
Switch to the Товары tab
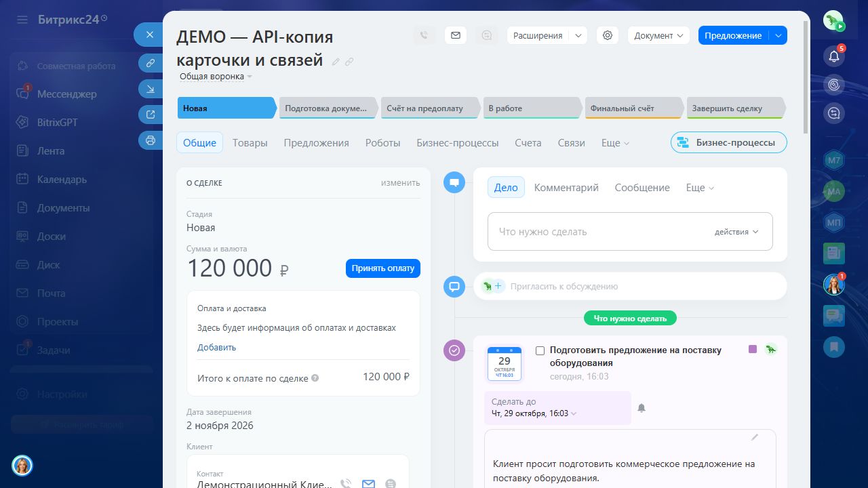(250, 143)
